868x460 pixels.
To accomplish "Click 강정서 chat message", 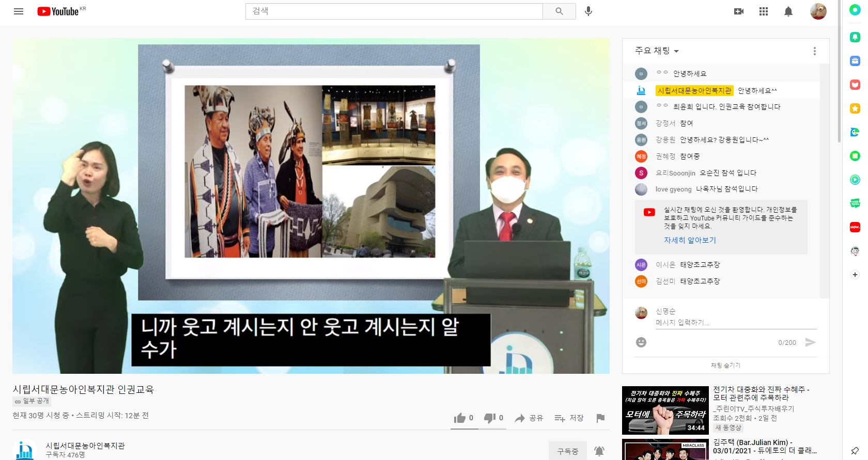I will [721, 123].
